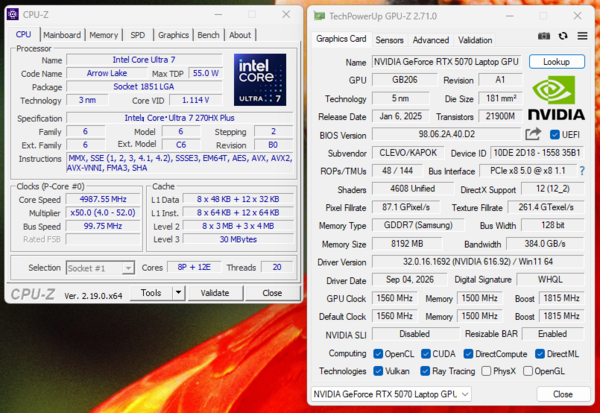Click the Tools button in CPU-Z
The image size is (600, 413).
[151, 293]
